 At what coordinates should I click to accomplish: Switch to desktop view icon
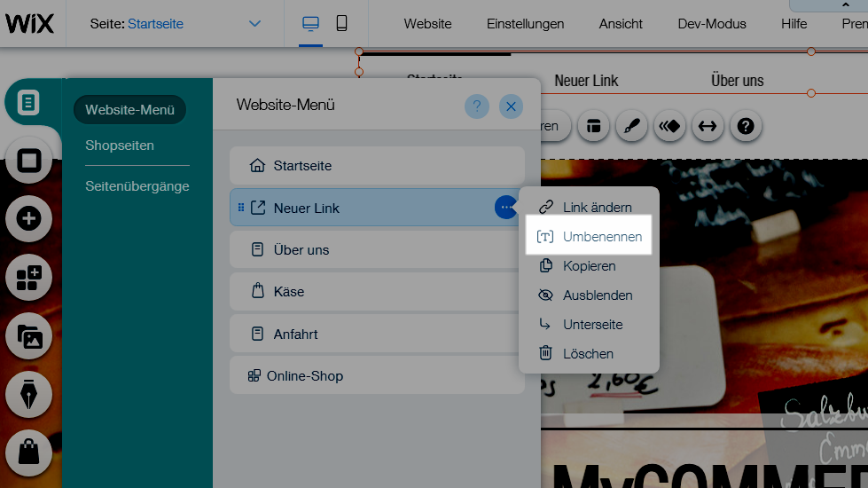[310, 24]
